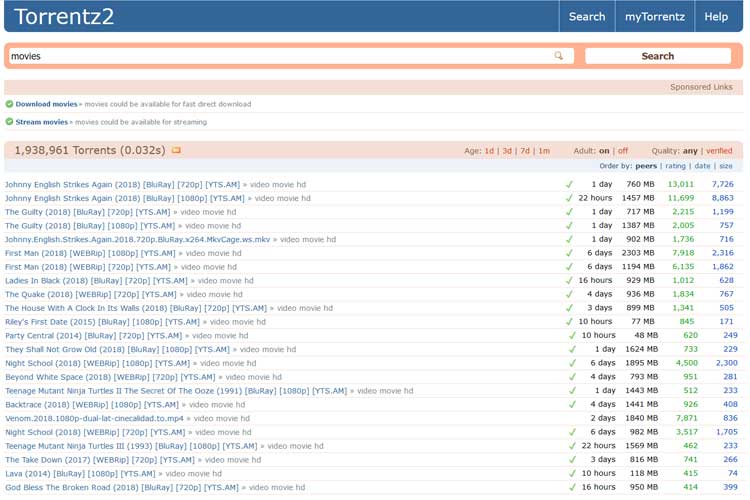Filter age to 1m
750x500 pixels.
click(544, 151)
